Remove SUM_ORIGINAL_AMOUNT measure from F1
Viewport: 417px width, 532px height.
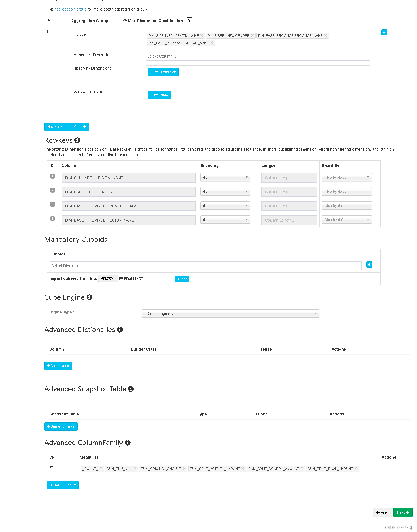tap(184, 469)
